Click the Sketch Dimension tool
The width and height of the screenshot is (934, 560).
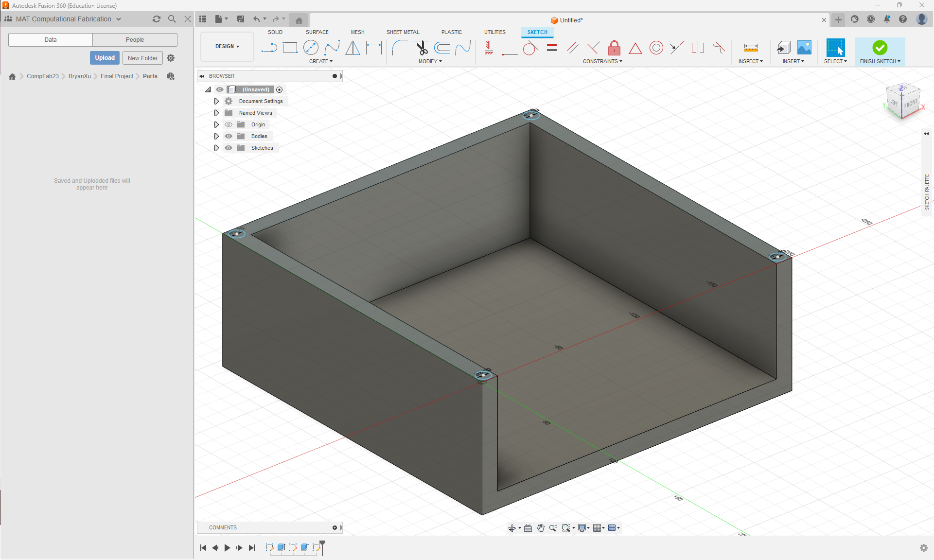tap(374, 48)
